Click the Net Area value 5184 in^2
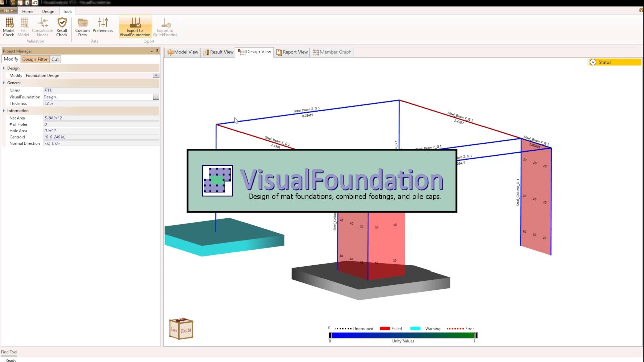Screen dimensions: 644x362 point(101,118)
